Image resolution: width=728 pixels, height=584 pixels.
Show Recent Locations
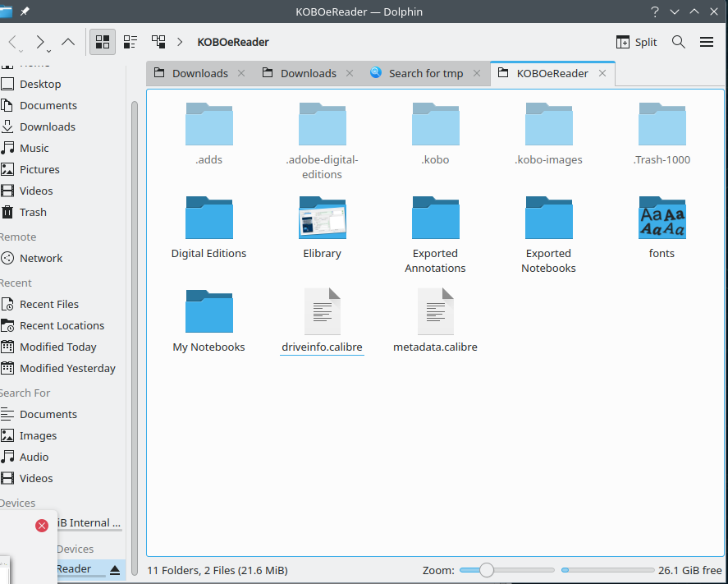[x=62, y=326]
